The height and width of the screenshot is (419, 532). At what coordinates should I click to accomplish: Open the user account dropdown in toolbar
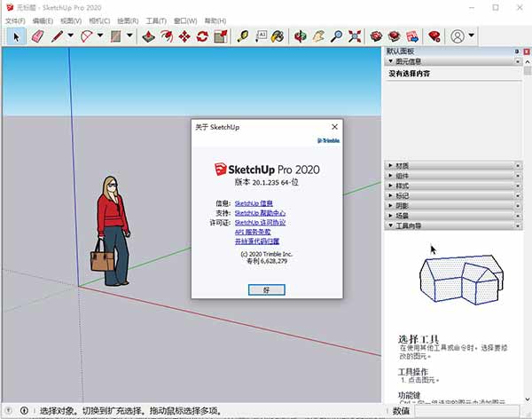point(472,36)
